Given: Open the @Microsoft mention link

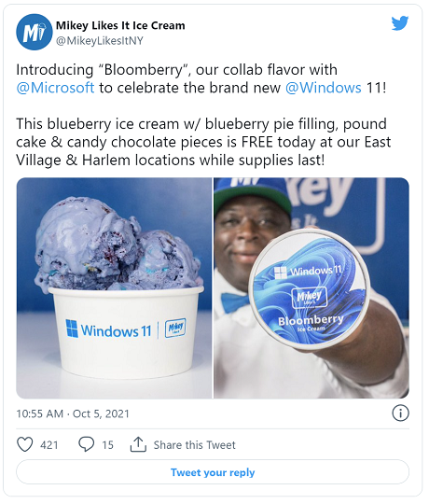Looking at the screenshot, I should coord(55,88).
